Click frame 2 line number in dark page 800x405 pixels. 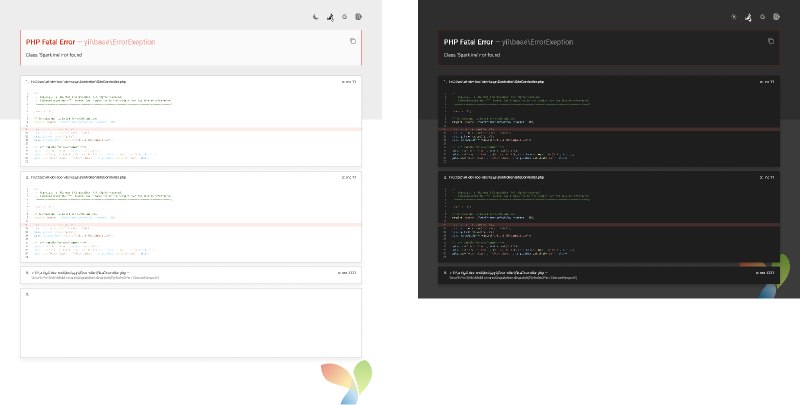pyautogui.click(x=767, y=178)
